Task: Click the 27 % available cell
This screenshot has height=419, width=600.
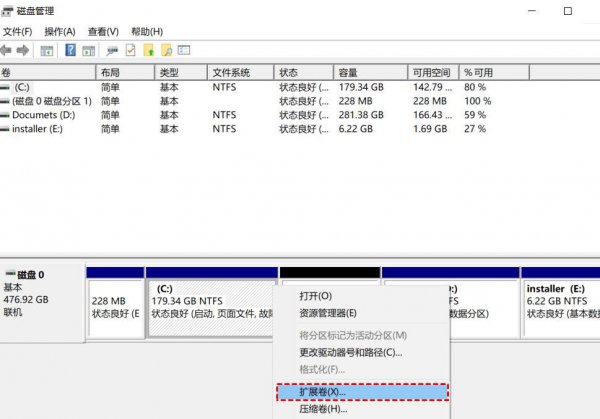Action: coord(475,129)
